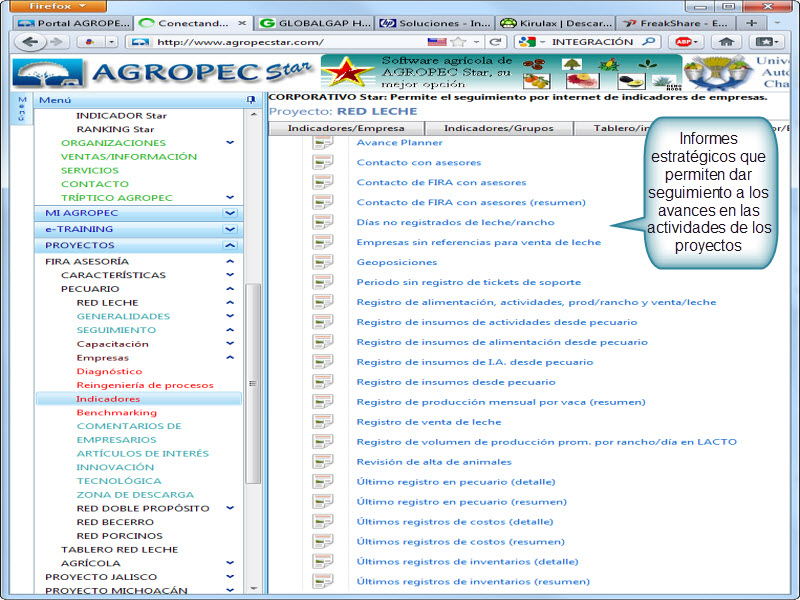The height and width of the screenshot is (600, 800).
Task: Pin the Menú panel with pushpin icon
Action: 251,100
